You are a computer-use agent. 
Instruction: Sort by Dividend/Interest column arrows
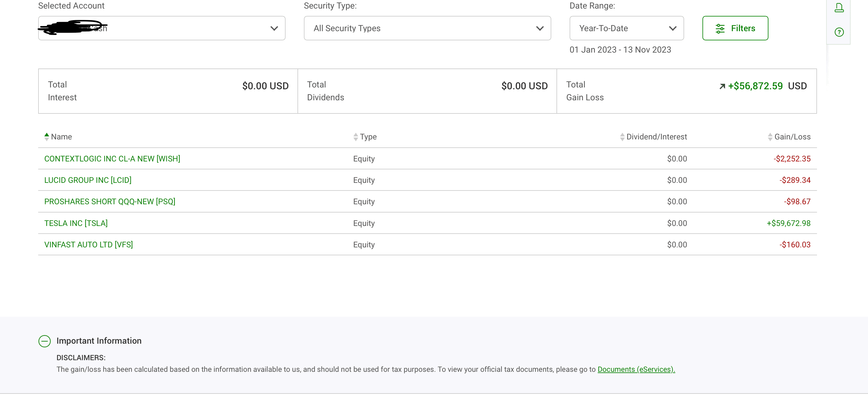click(622, 137)
